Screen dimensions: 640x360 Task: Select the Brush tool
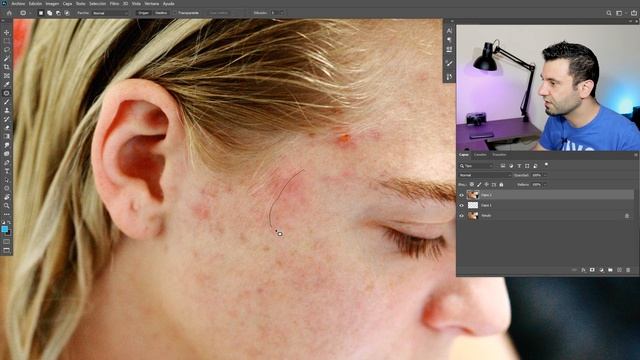7,102
